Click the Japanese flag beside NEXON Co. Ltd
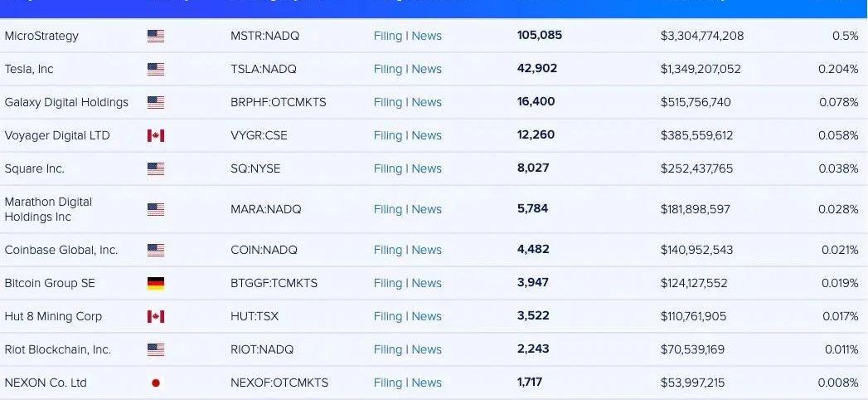Image resolution: width=868 pixels, height=400 pixels. tap(156, 383)
